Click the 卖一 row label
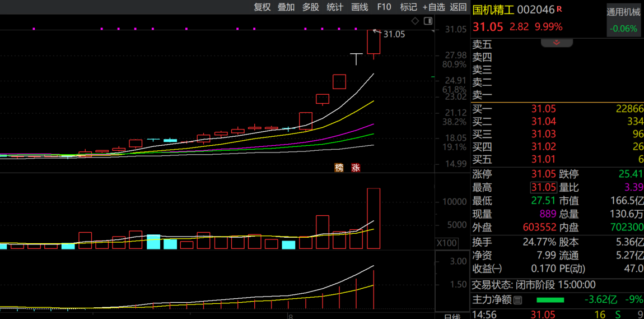 click(482, 95)
